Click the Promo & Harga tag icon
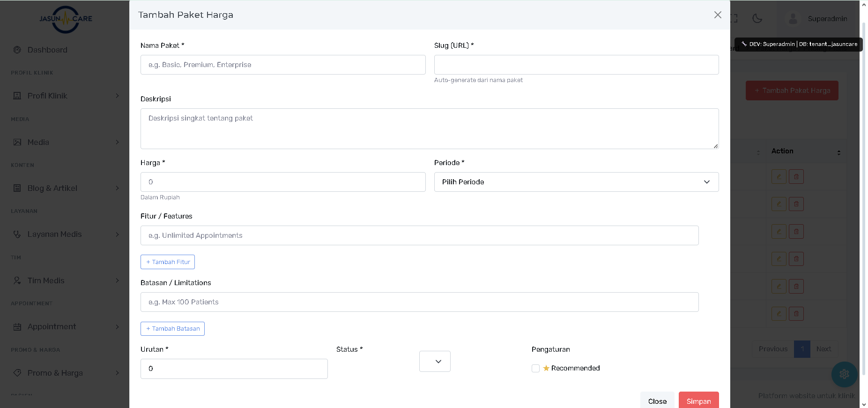 coord(17,373)
